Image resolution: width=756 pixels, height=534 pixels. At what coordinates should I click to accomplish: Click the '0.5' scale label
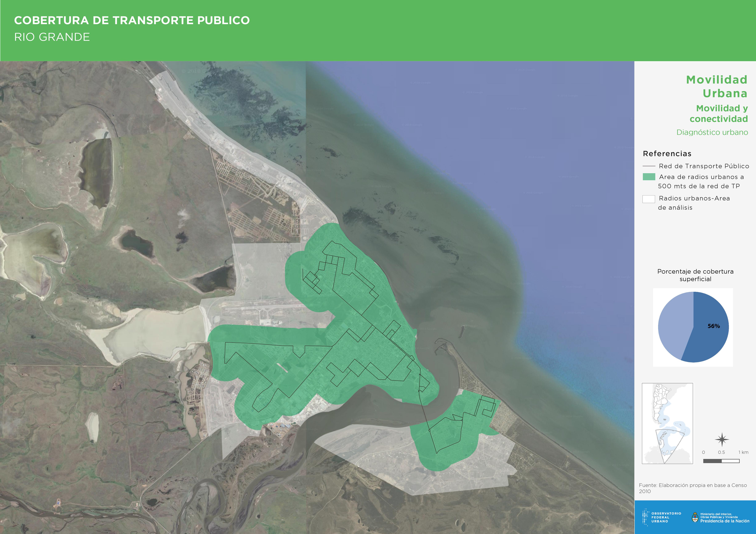coord(721,452)
